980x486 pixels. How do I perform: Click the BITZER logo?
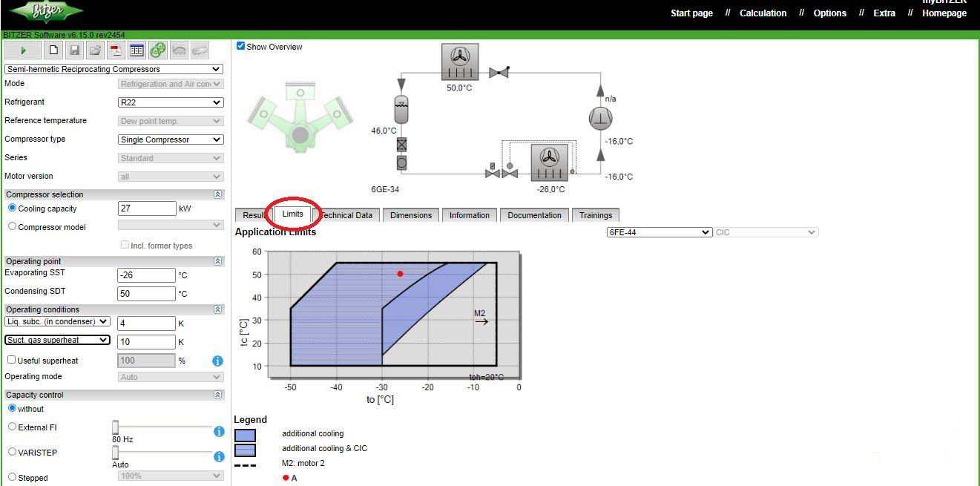click(47, 11)
